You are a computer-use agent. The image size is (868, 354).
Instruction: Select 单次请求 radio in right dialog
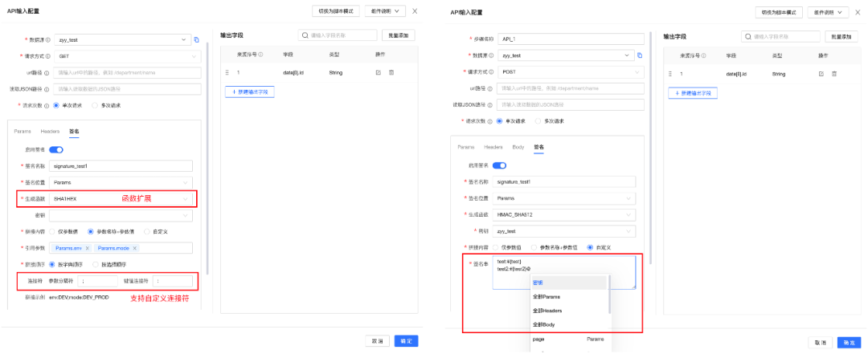coord(500,120)
